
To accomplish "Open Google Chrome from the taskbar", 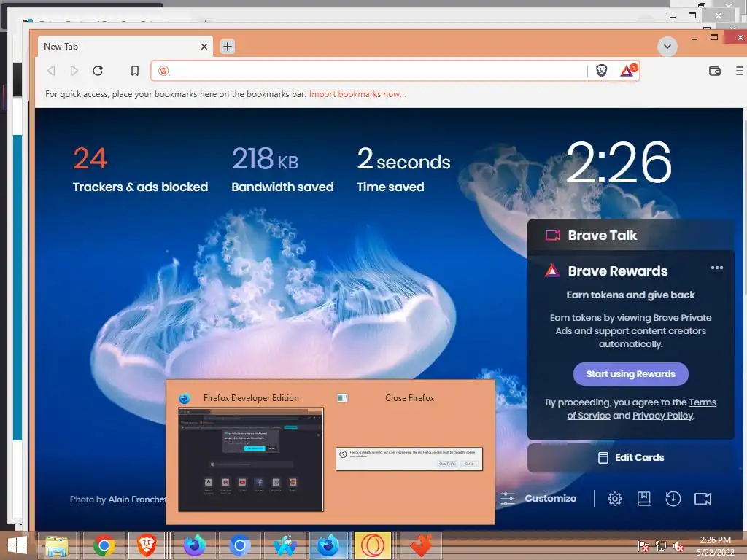I will coord(104,545).
